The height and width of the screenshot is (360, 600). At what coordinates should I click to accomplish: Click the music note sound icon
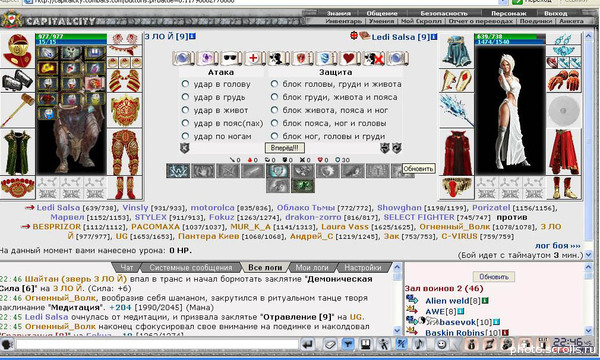[419, 344]
